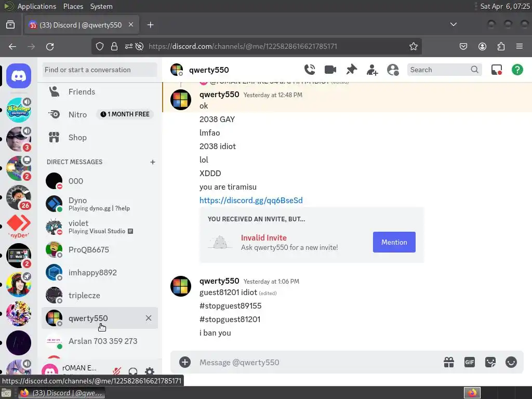Open the red arrows server icon
The height and width of the screenshot is (399, 532).
pos(19,226)
